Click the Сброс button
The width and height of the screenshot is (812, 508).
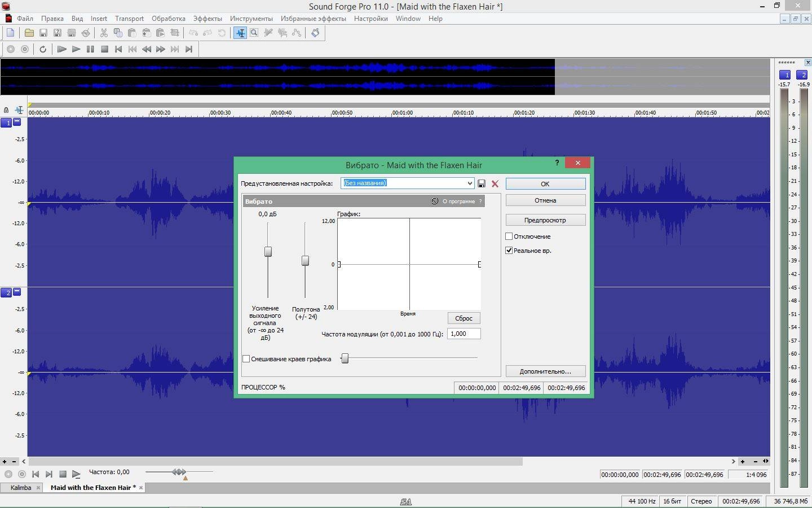[464, 318]
